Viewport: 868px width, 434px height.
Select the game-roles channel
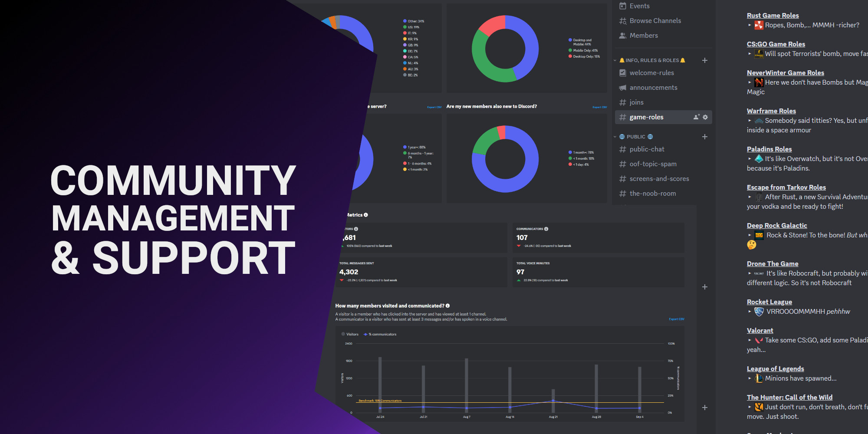(663, 117)
